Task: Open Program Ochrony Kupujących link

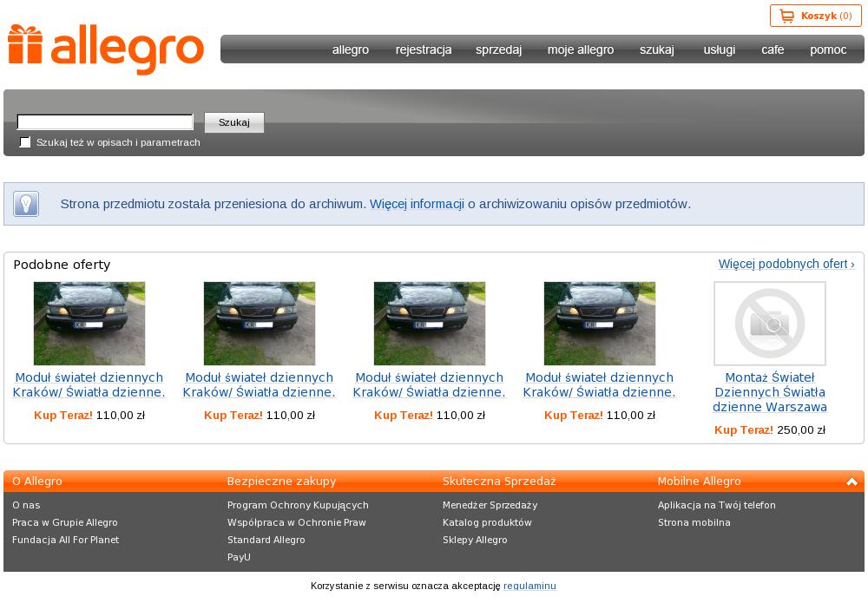Action: coord(298,505)
